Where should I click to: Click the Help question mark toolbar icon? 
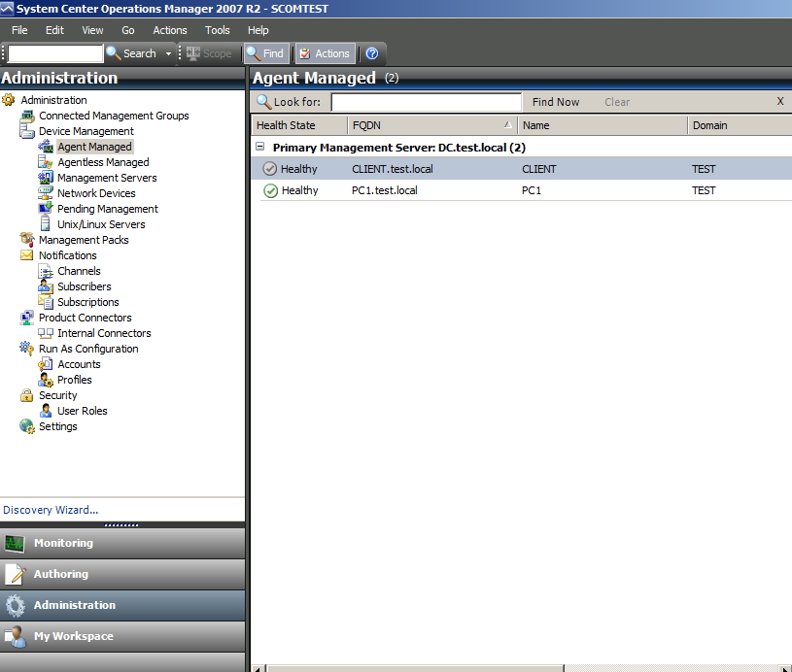pos(371,53)
